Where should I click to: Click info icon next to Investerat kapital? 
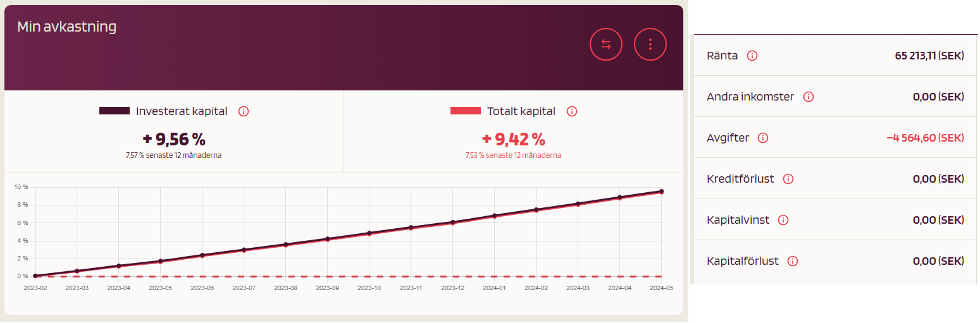point(244,111)
